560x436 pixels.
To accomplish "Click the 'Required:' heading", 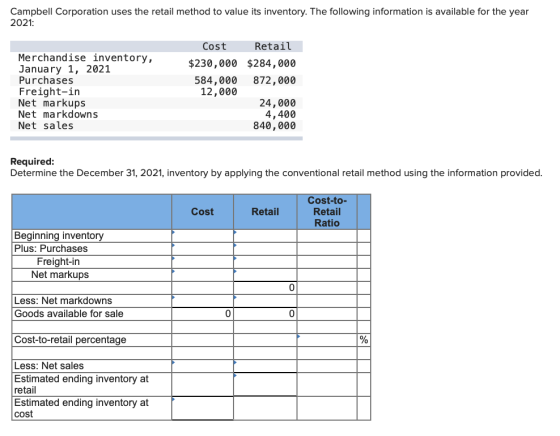I will 32,162.
